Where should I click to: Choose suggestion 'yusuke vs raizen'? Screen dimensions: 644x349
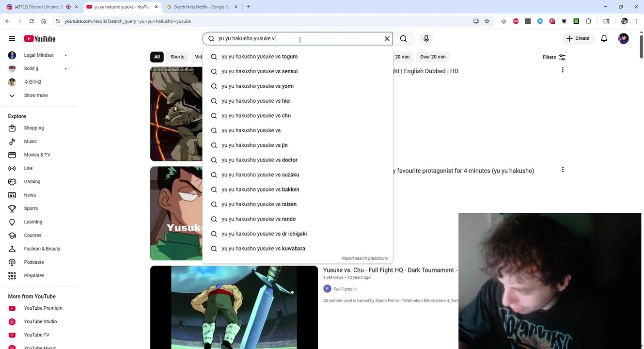[298, 205]
